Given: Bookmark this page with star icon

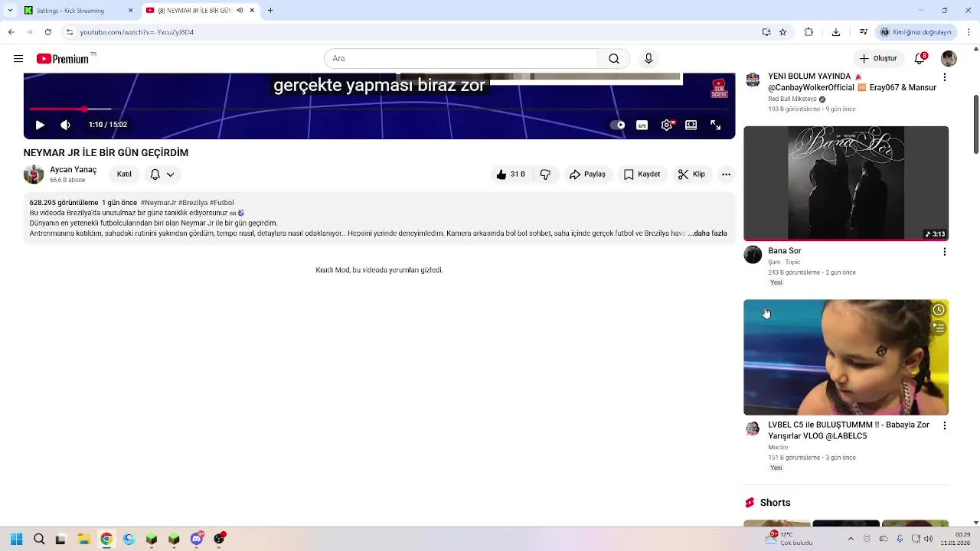Looking at the screenshot, I should tap(782, 32).
